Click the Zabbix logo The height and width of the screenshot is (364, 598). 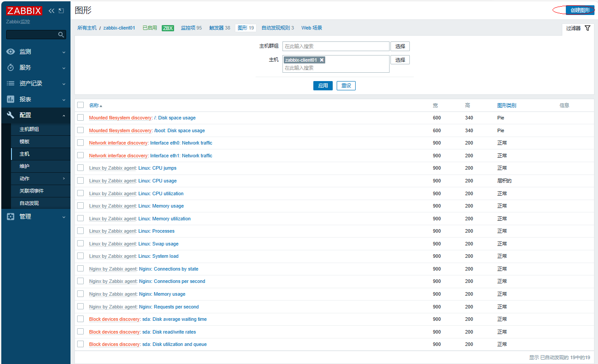click(24, 11)
